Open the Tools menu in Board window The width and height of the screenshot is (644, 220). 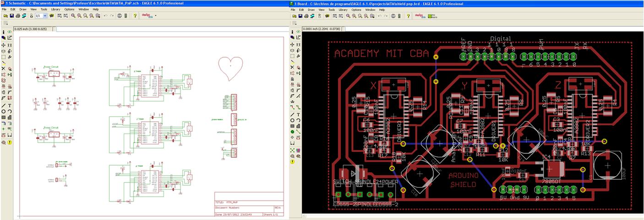[x=332, y=10]
